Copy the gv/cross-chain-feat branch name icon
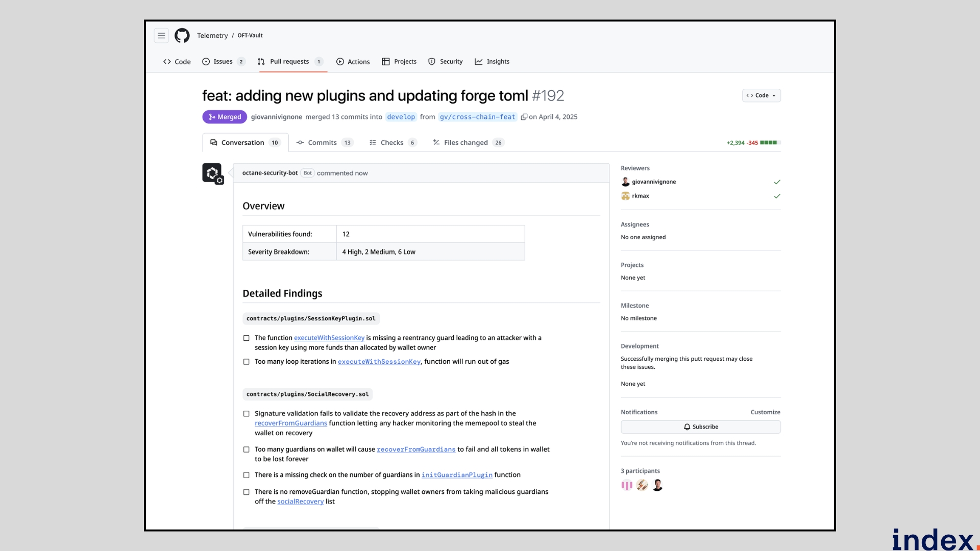 (x=524, y=117)
